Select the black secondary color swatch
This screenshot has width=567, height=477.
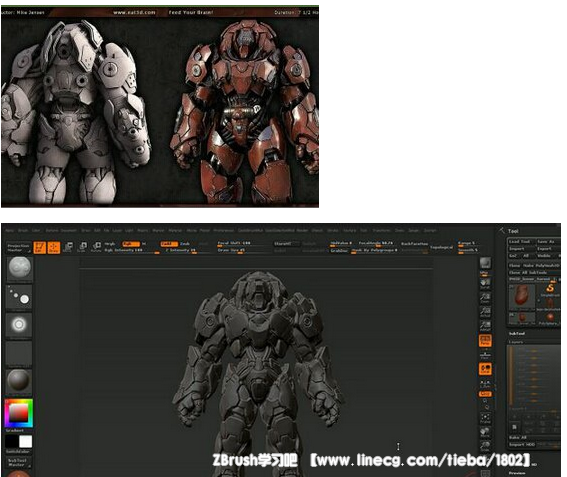12,442
